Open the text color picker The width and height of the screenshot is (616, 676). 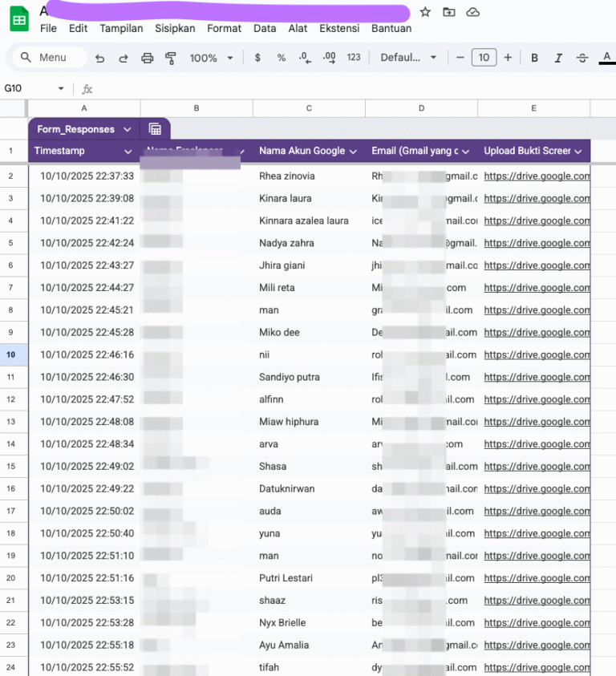pyautogui.click(x=606, y=58)
